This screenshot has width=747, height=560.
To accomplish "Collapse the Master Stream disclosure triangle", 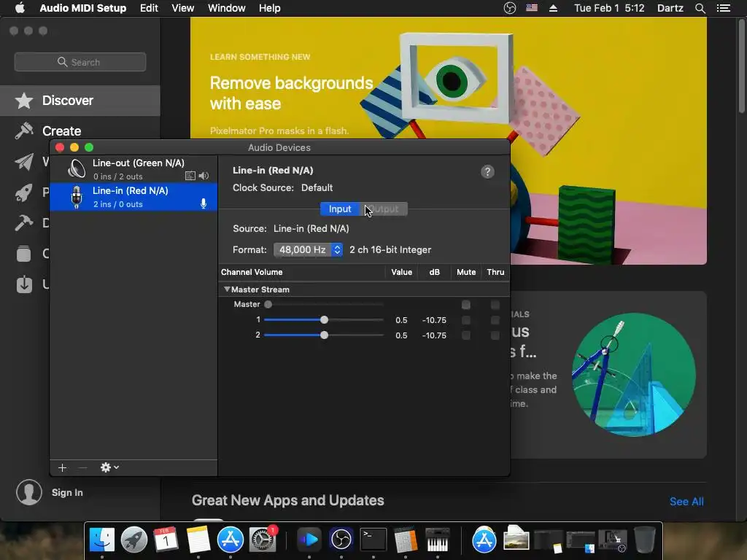I will click(x=227, y=289).
